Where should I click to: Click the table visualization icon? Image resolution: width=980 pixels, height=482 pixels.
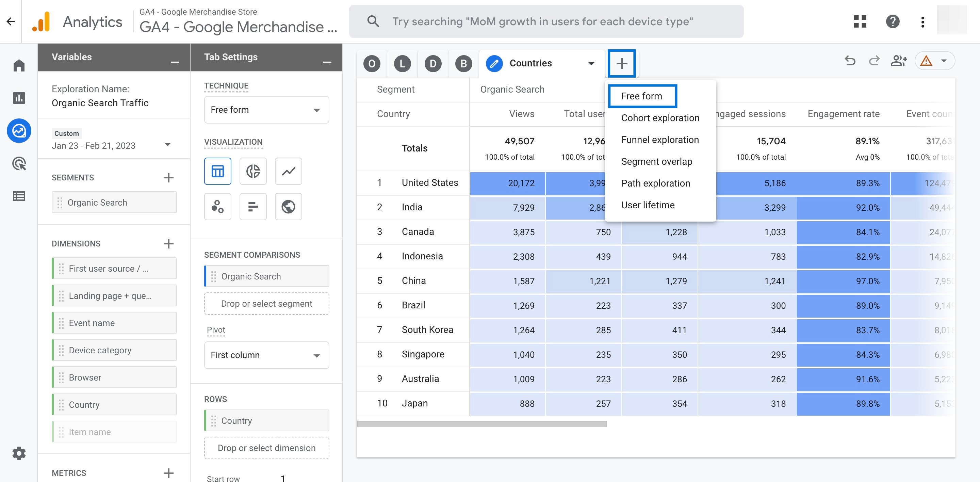[x=217, y=171]
